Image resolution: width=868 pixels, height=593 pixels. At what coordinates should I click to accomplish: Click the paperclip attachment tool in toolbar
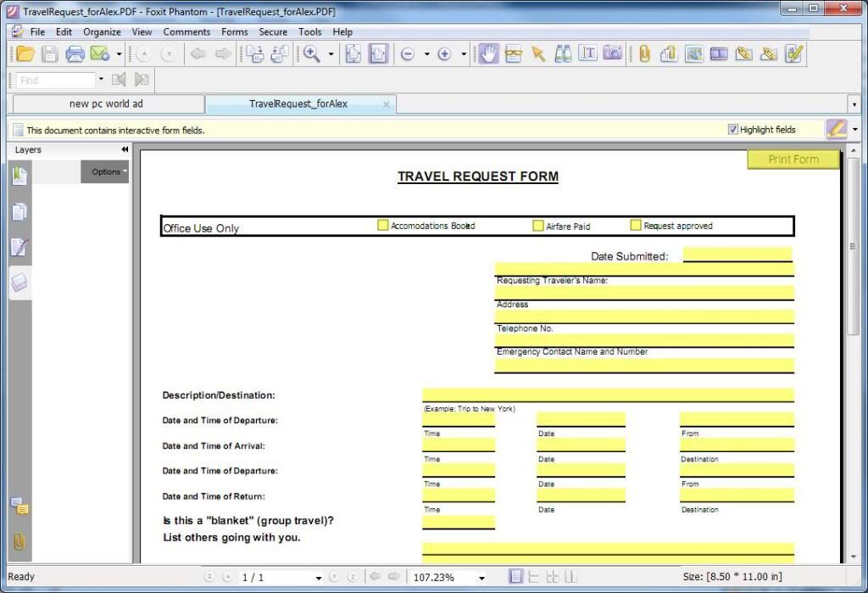tap(644, 54)
